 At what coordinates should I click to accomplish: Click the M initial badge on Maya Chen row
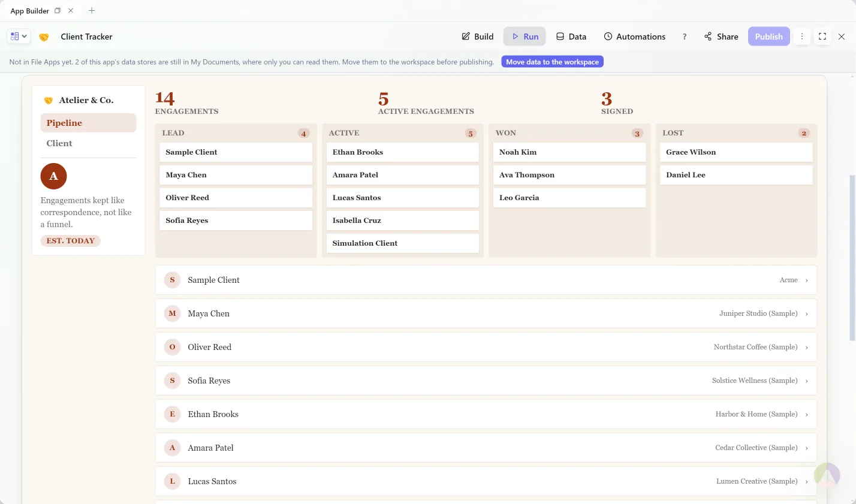[172, 313]
